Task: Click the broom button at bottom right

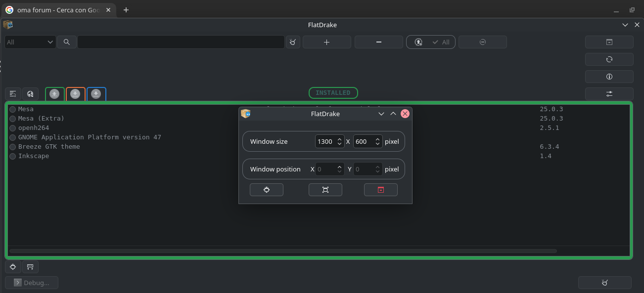Action: click(x=605, y=283)
